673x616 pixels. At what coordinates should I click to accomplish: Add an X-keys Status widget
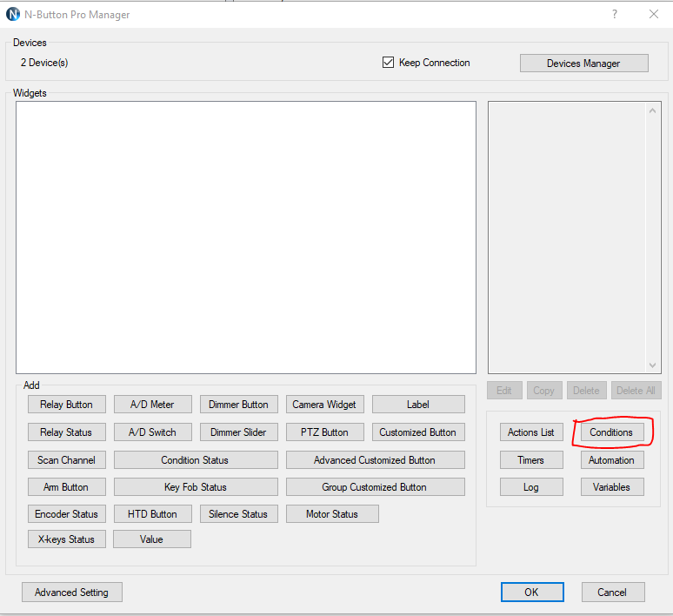coord(67,539)
